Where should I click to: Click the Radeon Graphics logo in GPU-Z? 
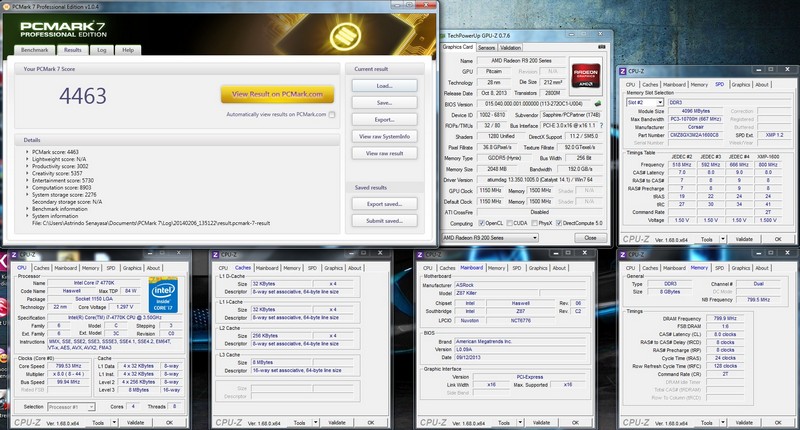tap(585, 76)
